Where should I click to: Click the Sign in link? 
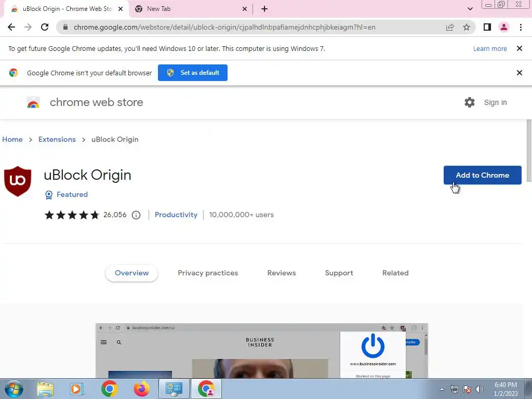(495, 102)
